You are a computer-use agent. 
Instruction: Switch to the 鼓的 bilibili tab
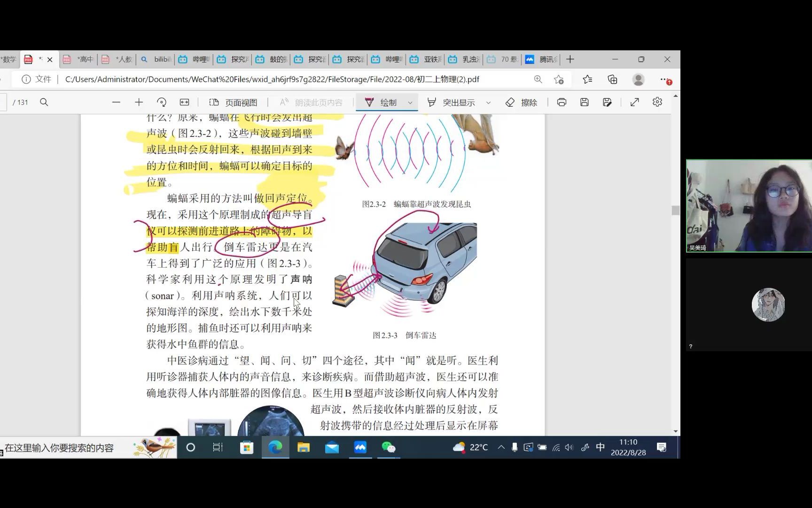[x=271, y=59]
